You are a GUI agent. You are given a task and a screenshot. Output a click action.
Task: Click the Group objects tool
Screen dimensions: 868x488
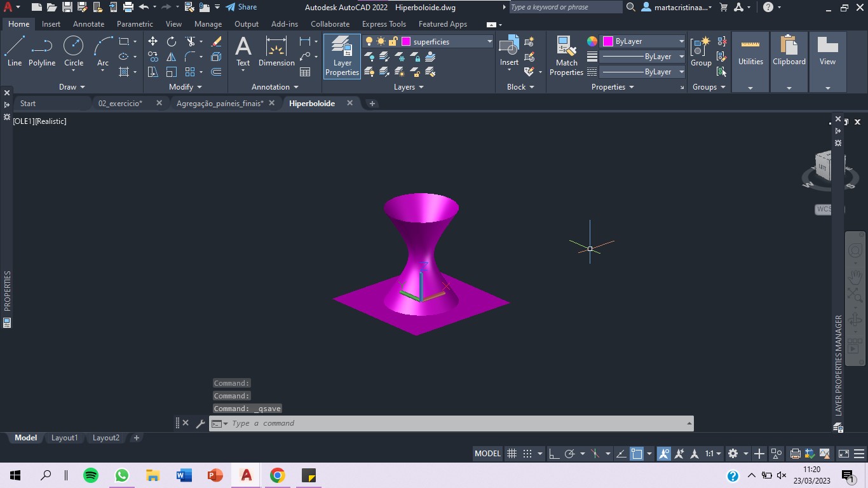click(x=701, y=52)
